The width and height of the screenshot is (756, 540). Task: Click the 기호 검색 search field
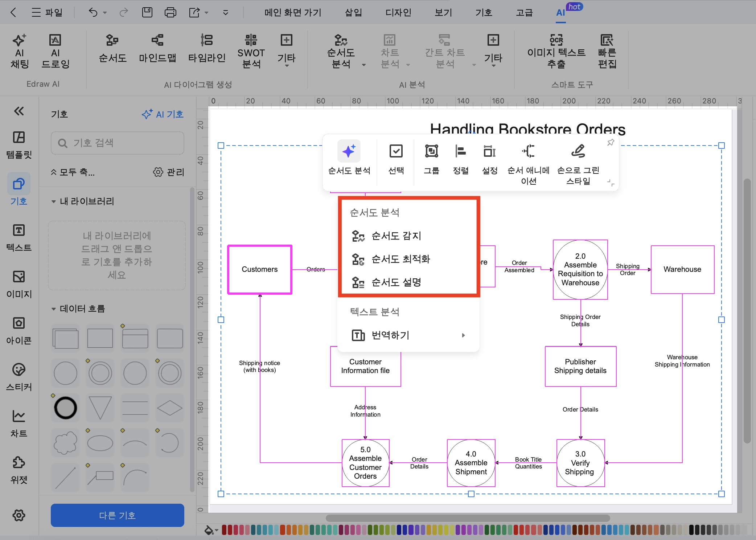click(117, 143)
